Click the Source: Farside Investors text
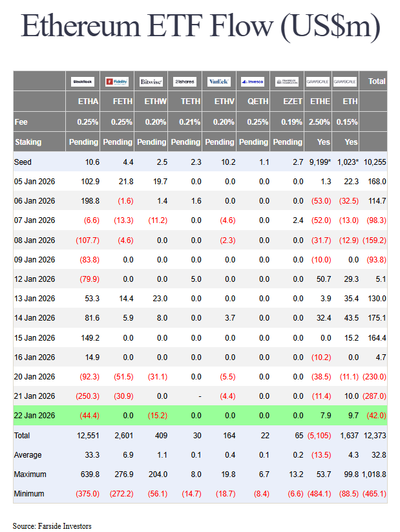 52,526
